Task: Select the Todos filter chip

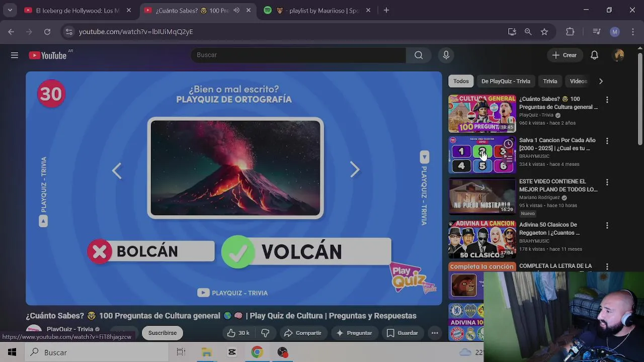Action: coord(461,81)
